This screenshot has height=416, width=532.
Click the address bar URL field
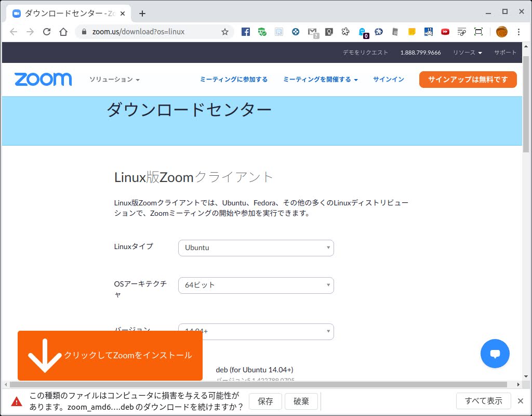(155, 32)
